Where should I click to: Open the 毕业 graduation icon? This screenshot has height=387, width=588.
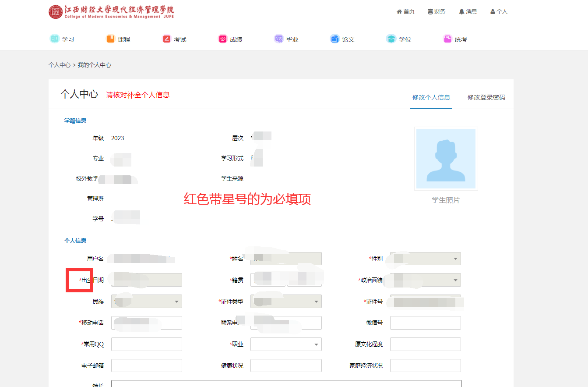pyautogui.click(x=278, y=39)
